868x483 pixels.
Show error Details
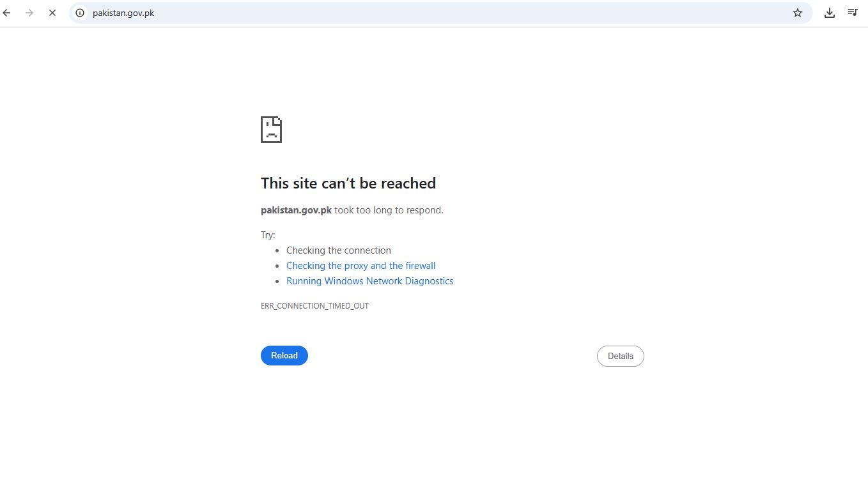[621, 356]
